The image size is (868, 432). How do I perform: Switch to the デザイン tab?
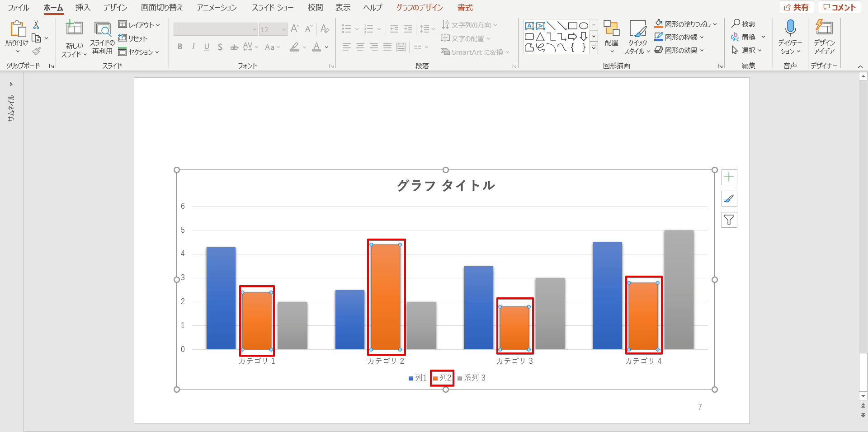point(115,8)
